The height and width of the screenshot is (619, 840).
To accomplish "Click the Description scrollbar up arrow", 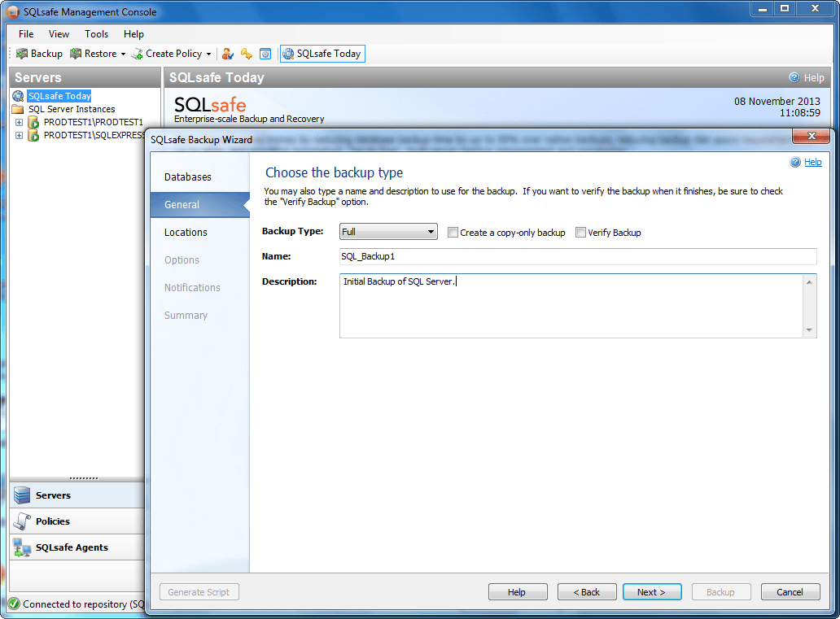I will pos(809,282).
